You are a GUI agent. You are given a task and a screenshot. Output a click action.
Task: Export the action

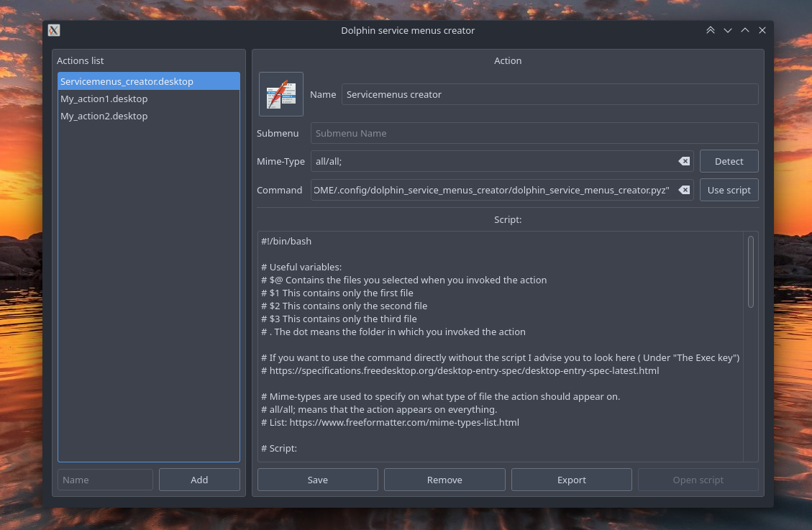(x=571, y=480)
